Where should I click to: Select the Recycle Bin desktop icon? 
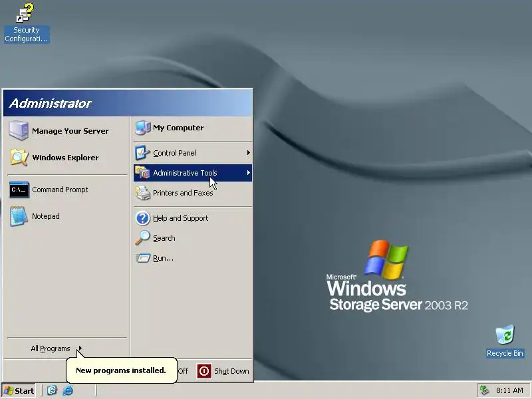(505, 341)
